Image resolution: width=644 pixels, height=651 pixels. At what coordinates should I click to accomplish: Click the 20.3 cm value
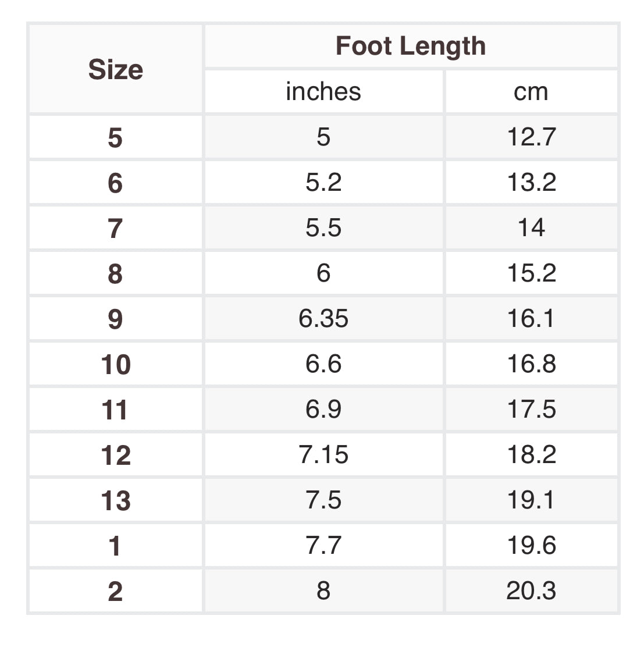(531, 591)
